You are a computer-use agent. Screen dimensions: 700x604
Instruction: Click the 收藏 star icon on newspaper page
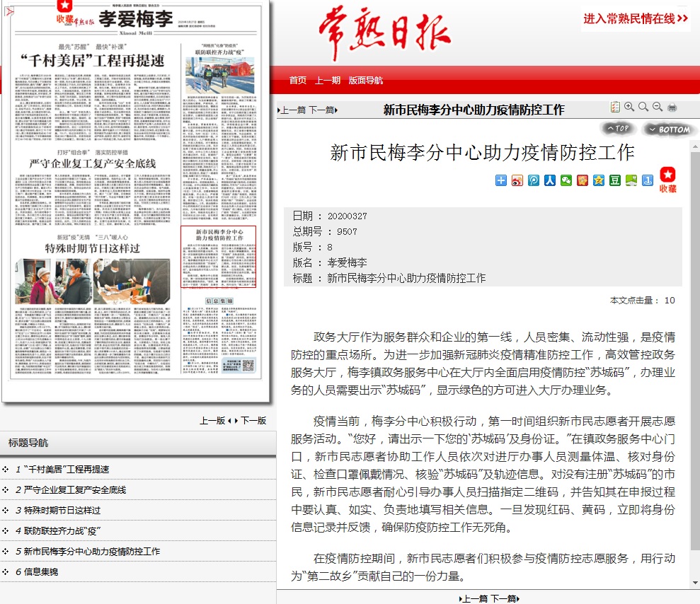coord(64,13)
